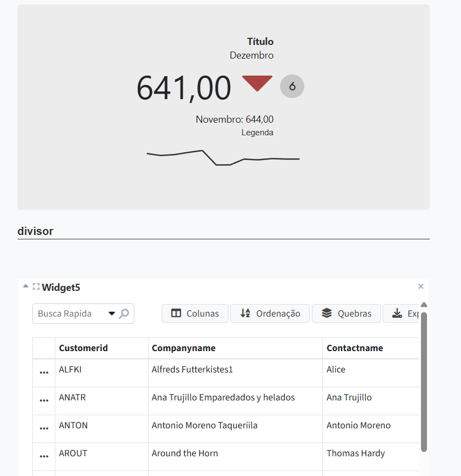Image resolution: width=461 pixels, height=476 pixels.
Task: Sort by the Customerid column header
Action: click(x=83, y=348)
